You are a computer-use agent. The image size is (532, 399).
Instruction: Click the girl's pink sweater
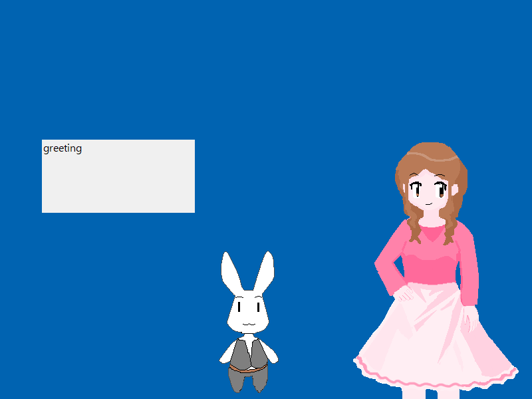click(432, 259)
